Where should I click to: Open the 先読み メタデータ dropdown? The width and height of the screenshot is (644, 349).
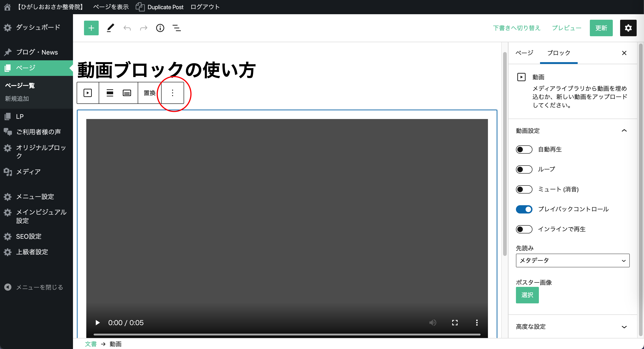pyautogui.click(x=572, y=260)
